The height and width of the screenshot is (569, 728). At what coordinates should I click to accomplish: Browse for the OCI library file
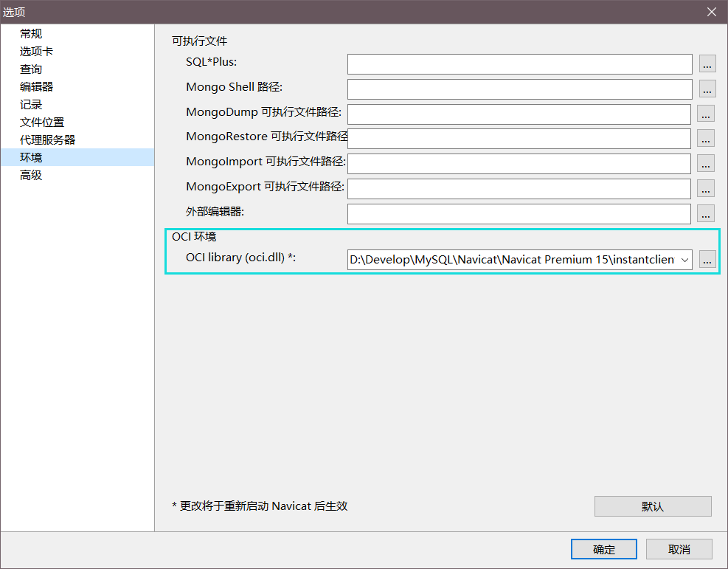[x=707, y=259]
